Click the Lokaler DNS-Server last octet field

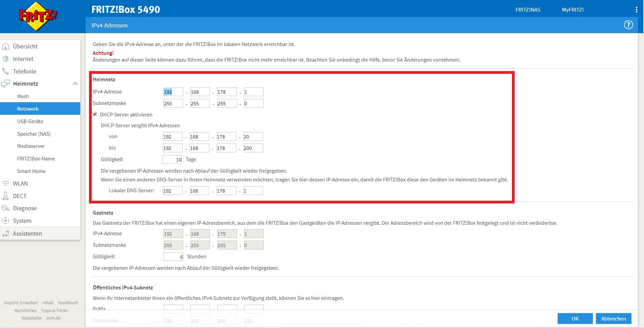pos(253,191)
